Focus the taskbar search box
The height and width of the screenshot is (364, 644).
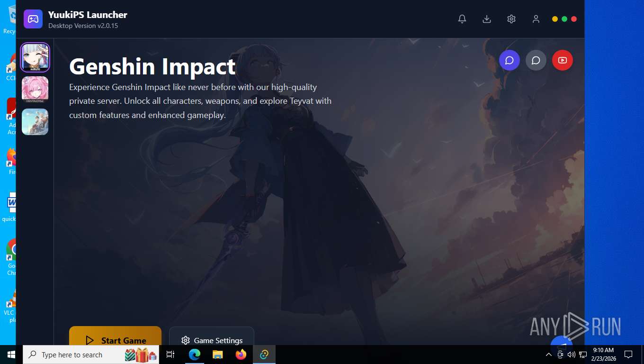91,355
